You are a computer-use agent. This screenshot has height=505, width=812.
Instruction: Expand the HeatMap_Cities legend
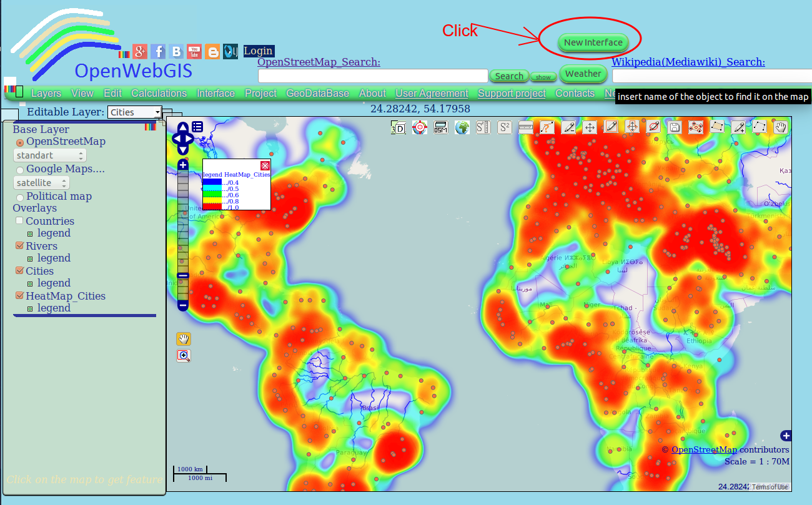pos(30,308)
